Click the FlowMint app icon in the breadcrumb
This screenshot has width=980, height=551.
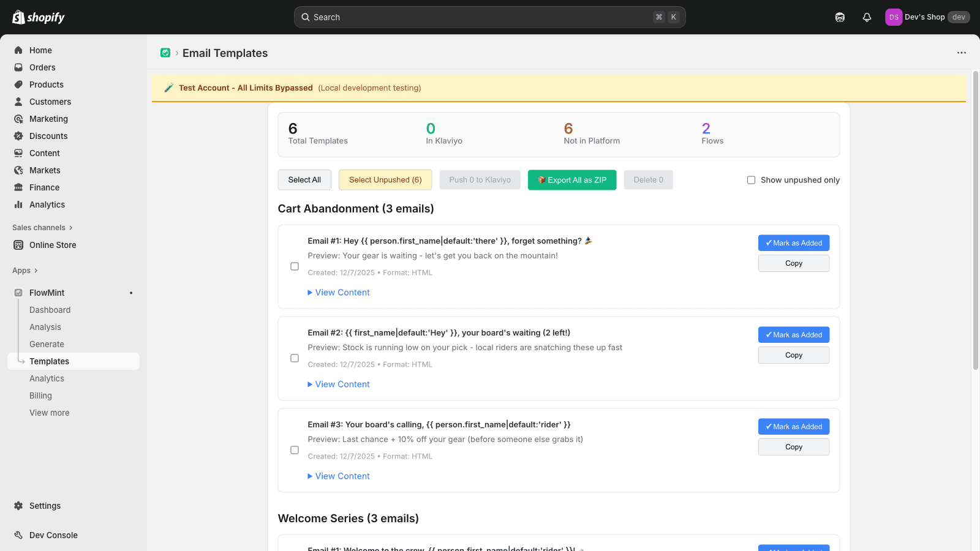[x=165, y=53]
